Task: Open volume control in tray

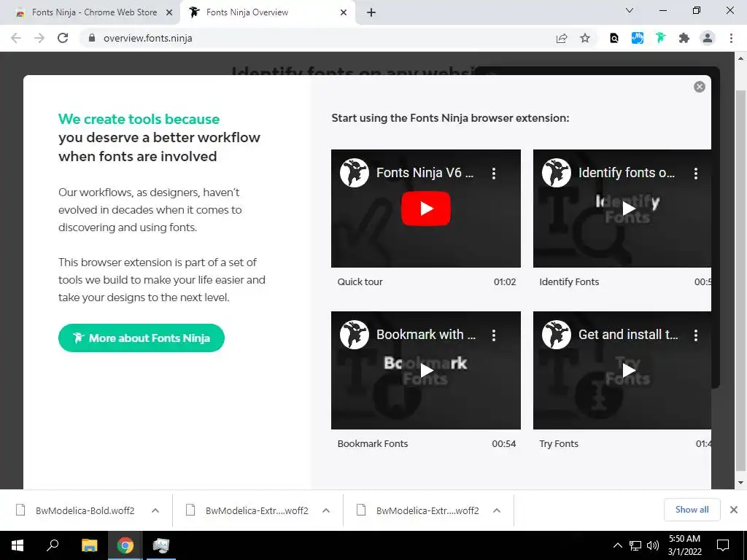Action: (x=653, y=545)
